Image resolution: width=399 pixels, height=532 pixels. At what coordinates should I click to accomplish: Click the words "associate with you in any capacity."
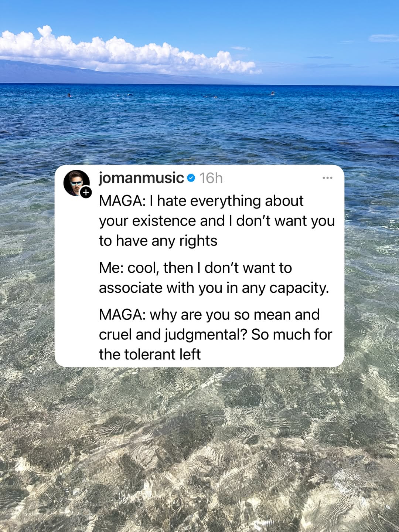coord(214,288)
